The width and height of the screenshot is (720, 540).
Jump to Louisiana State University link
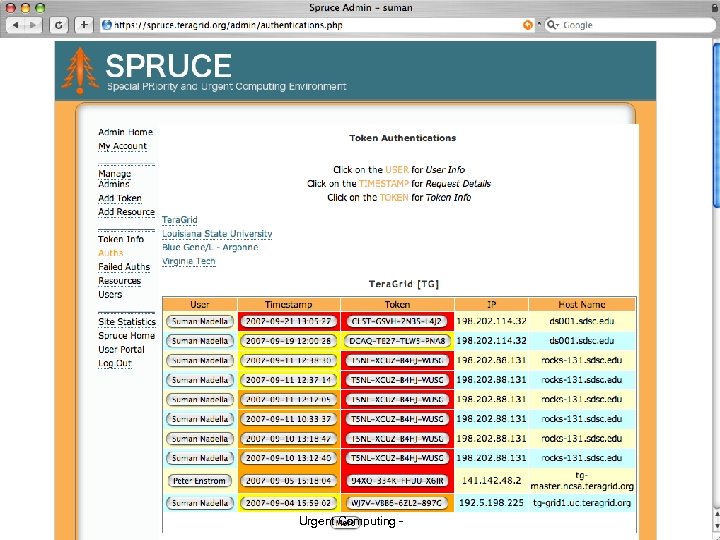(x=217, y=234)
